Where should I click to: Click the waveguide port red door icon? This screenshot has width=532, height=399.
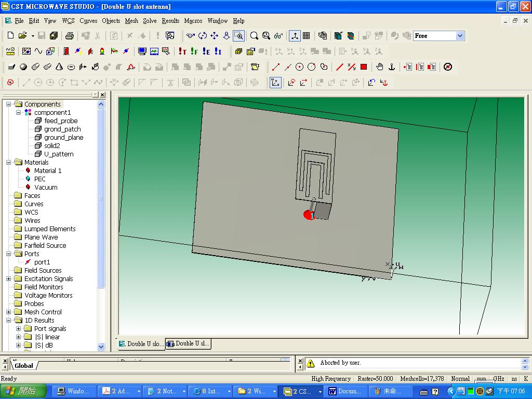(66, 51)
